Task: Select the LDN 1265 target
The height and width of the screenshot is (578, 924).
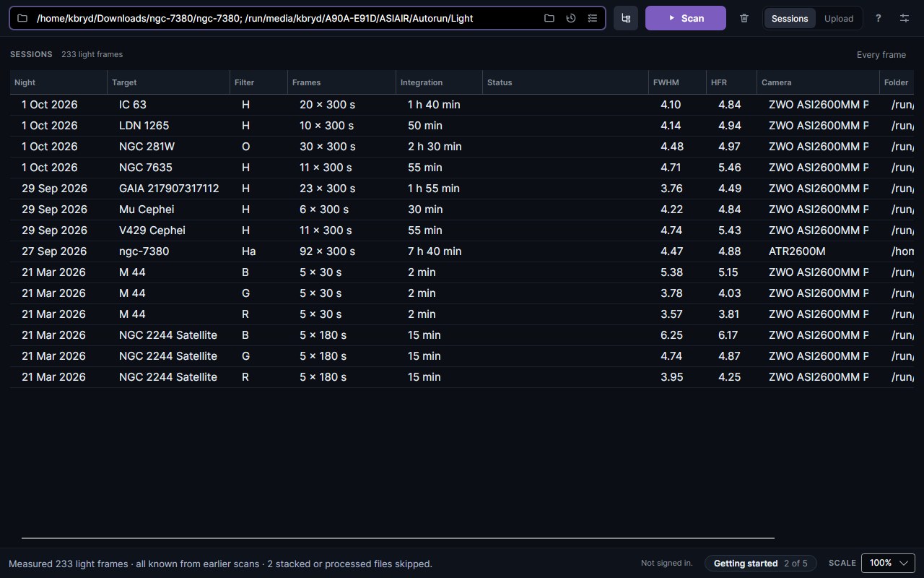Action: (144, 126)
